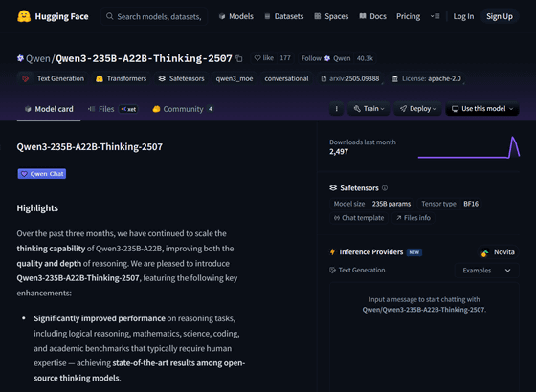Copy model name with the clipboard icon
This screenshot has height=392, width=536.
(x=239, y=58)
